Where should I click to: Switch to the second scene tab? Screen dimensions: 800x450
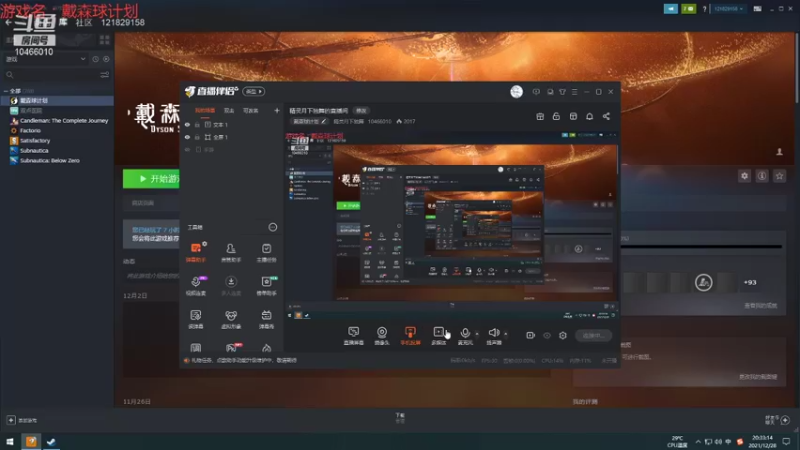[229, 110]
